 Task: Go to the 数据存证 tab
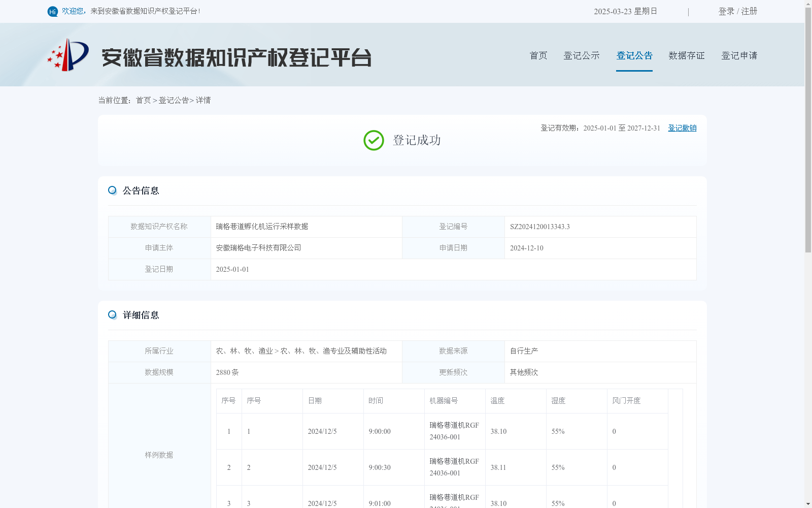pyautogui.click(x=687, y=55)
